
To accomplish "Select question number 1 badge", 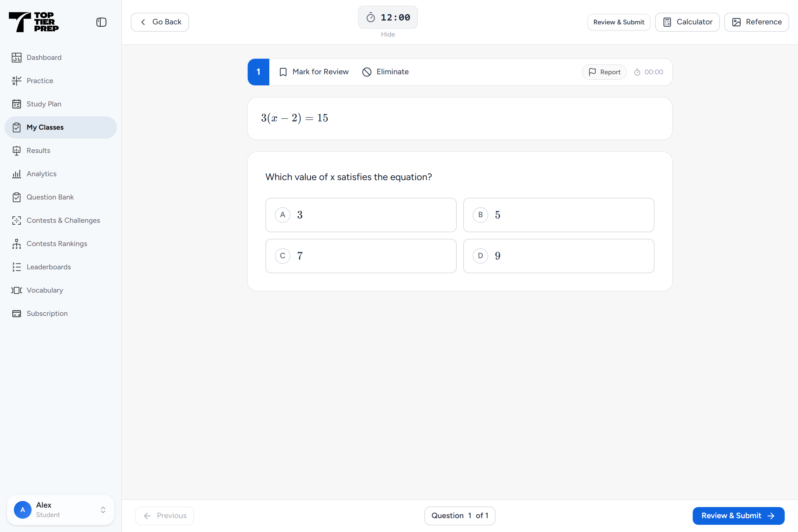I will (x=259, y=72).
